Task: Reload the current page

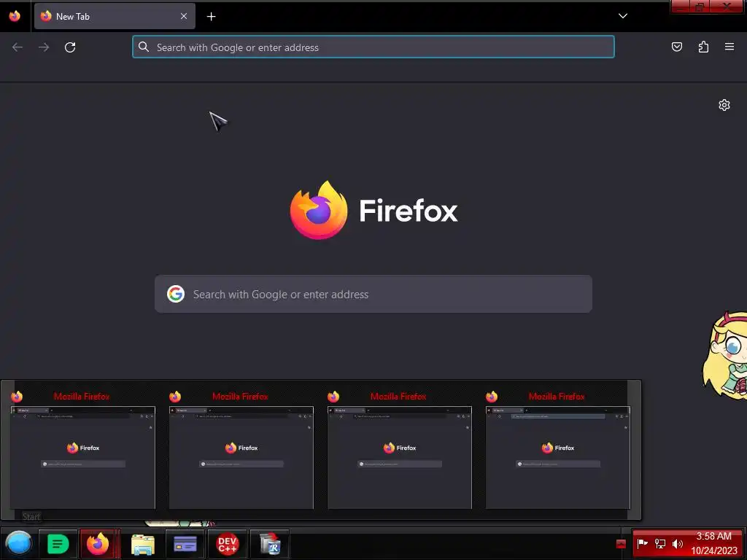Action: coord(70,47)
